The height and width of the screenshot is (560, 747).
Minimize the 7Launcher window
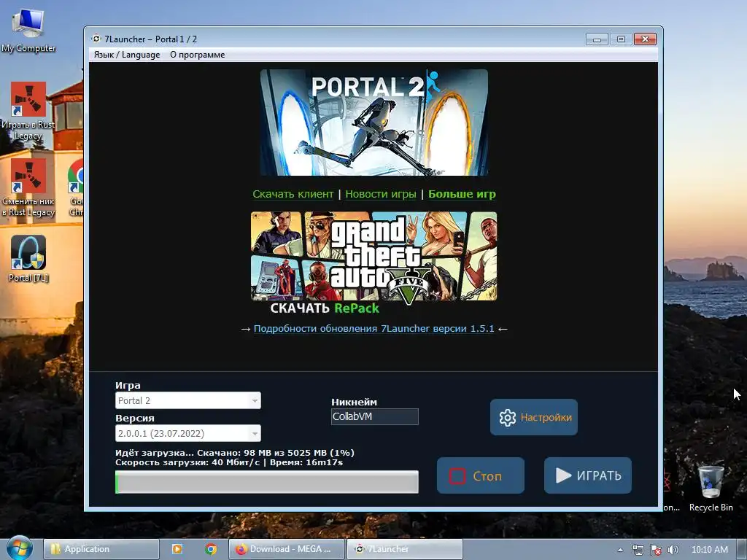click(x=597, y=39)
